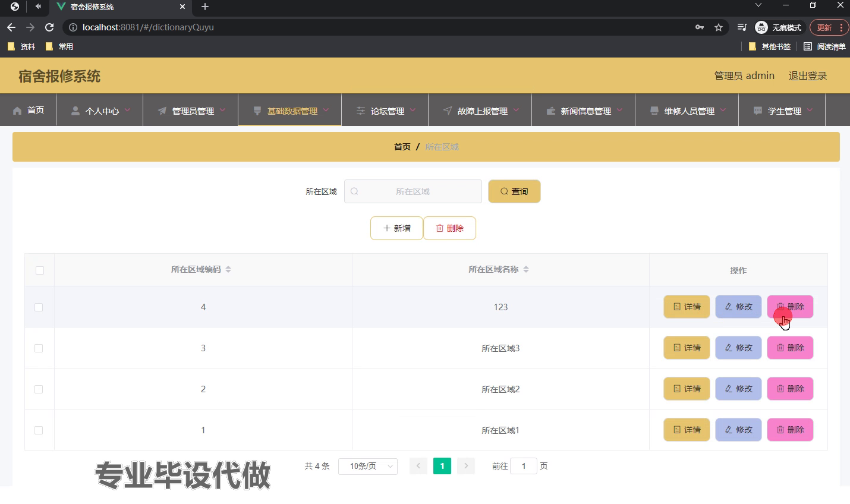Open a new browser tab
850x504 pixels.
point(205,7)
